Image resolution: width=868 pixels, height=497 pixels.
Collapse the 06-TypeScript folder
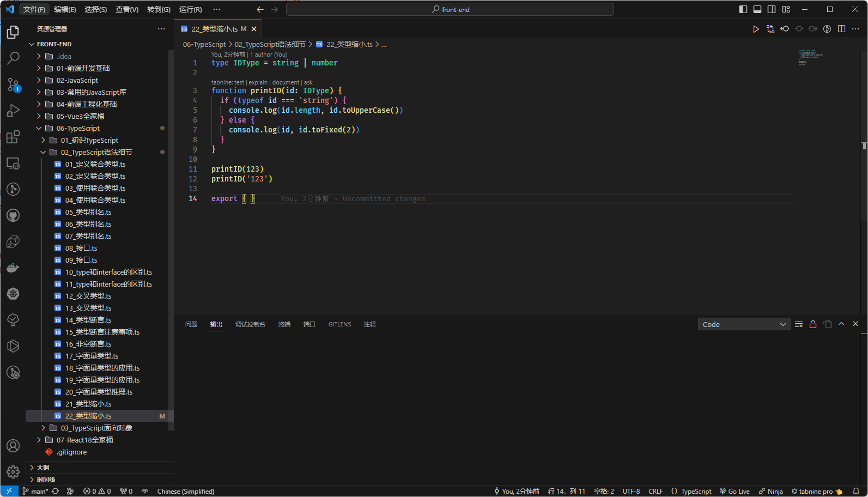78,128
